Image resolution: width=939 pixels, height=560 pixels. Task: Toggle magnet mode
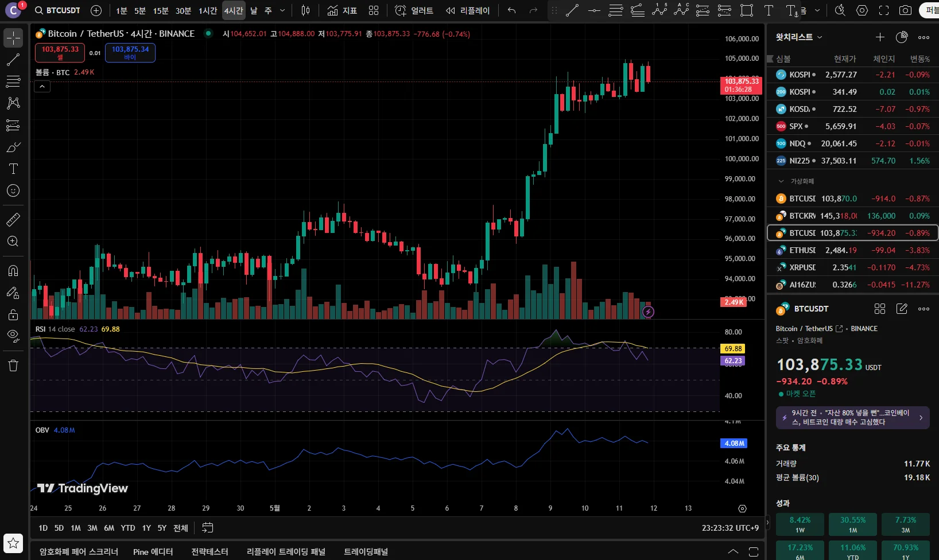tap(13, 271)
